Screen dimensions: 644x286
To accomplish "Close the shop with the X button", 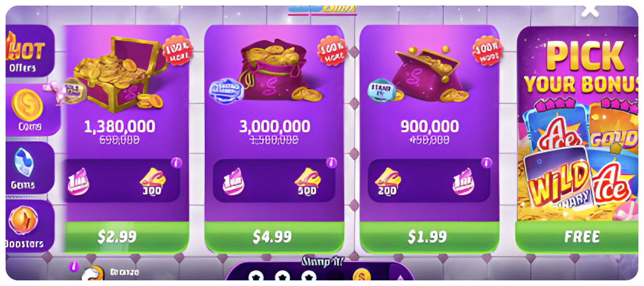I will click(x=590, y=10).
